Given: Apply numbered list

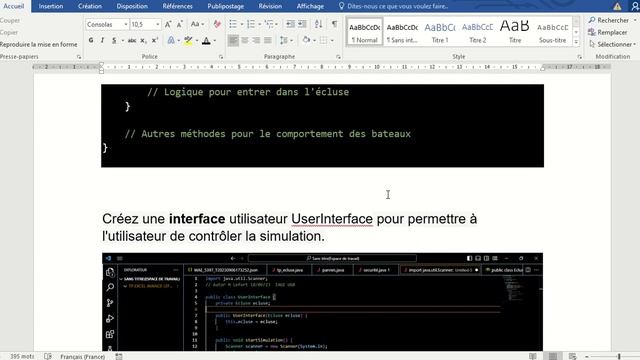Looking at the screenshot, I should 251,24.
